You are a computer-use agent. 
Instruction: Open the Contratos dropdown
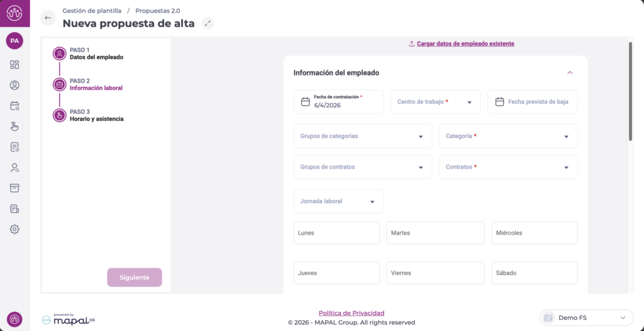pyautogui.click(x=508, y=167)
